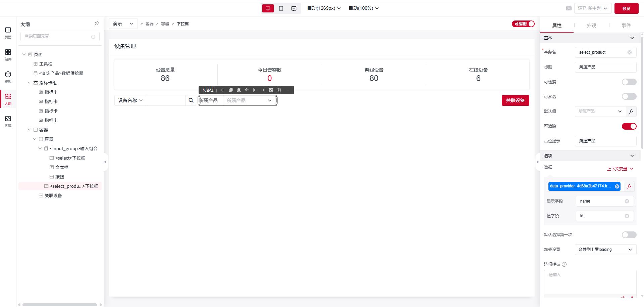This screenshot has width=644, height=307.
Task: Click the bug debug icon in the toolbar
Action: (239, 90)
